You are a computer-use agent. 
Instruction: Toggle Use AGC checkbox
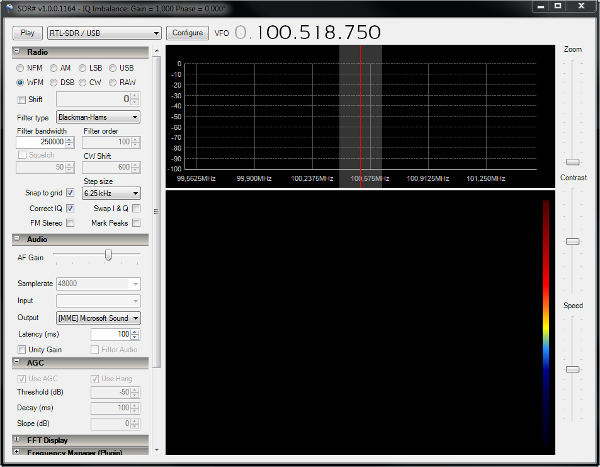[21, 379]
